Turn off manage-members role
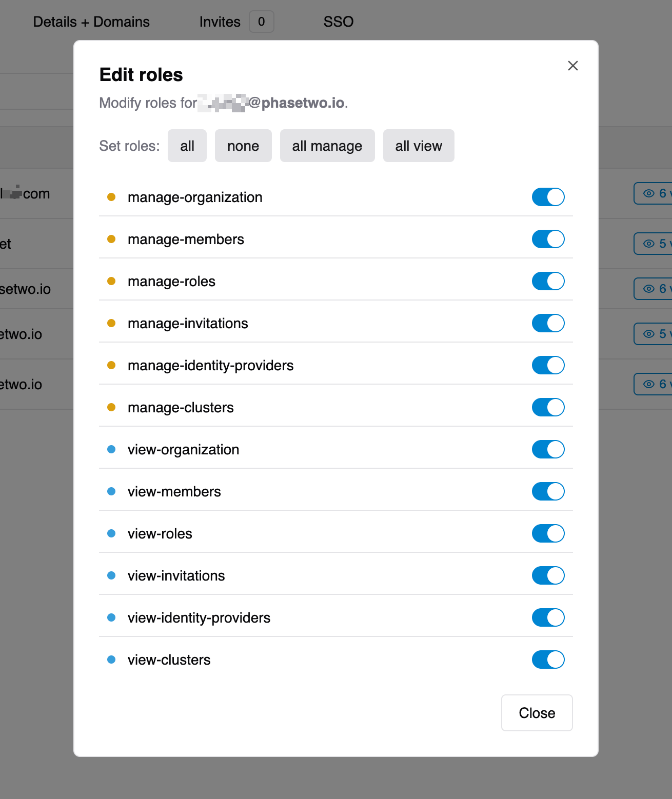This screenshot has height=799, width=672. 548,239
